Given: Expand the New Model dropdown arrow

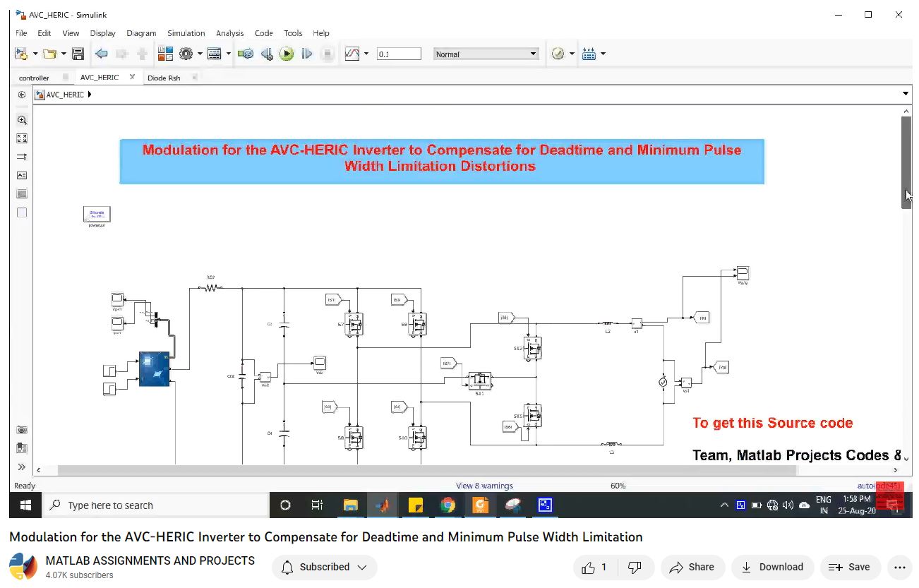Looking at the screenshot, I should coord(35,54).
